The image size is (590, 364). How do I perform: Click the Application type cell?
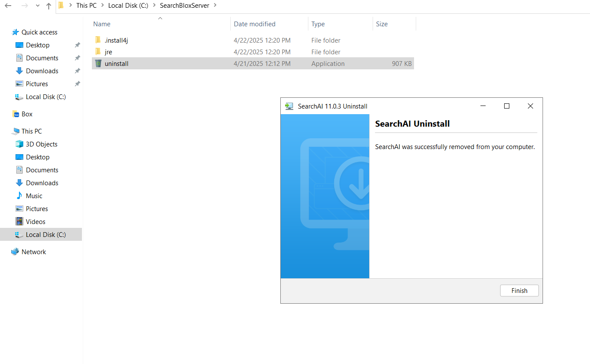[x=328, y=64]
